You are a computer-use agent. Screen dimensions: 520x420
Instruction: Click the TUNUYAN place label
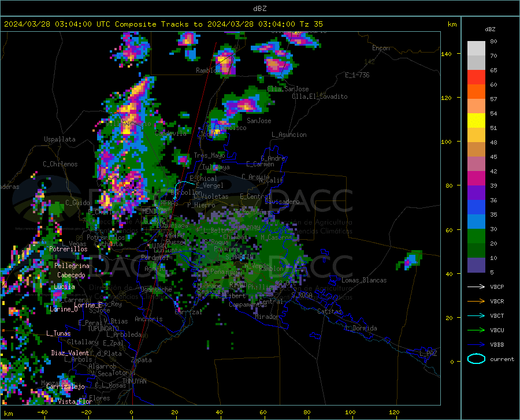[x=134, y=381]
